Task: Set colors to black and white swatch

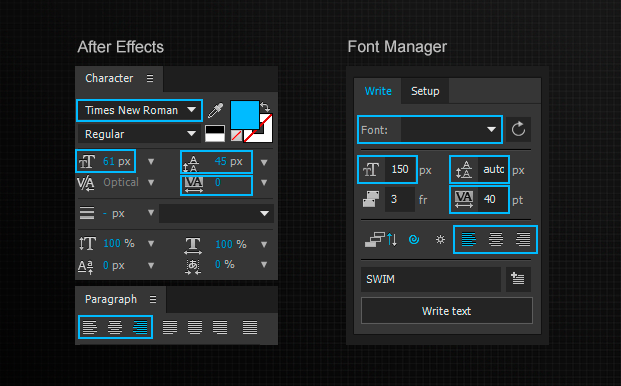Action: pos(215,133)
